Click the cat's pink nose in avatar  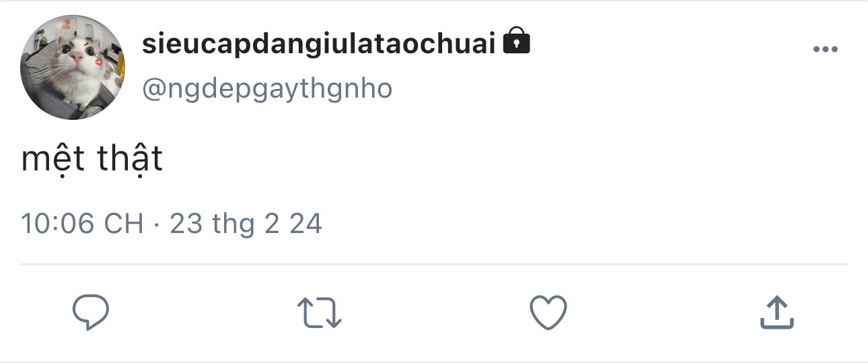(x=78, y=58)
